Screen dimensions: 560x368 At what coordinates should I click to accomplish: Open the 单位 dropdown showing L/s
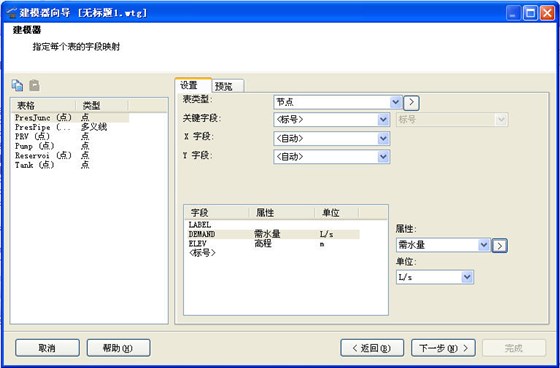point(435,277)
